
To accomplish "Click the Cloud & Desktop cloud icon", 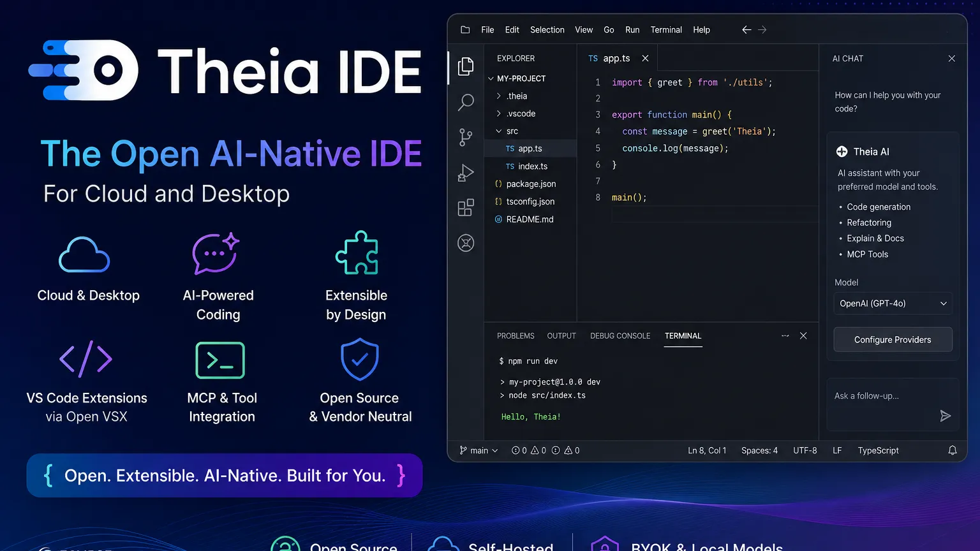I will click(x=84, y=254).
